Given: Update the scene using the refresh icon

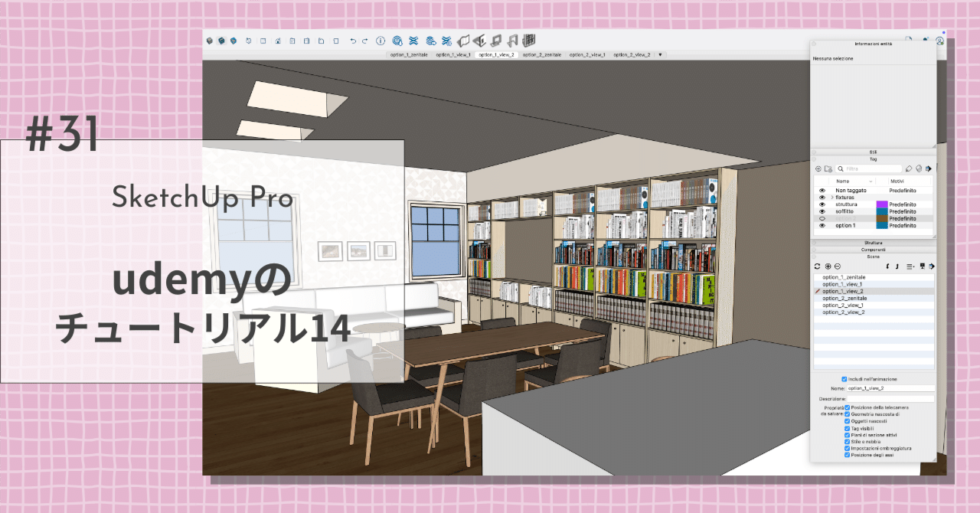Looking at the screenshot, I should tap(818, 266).
